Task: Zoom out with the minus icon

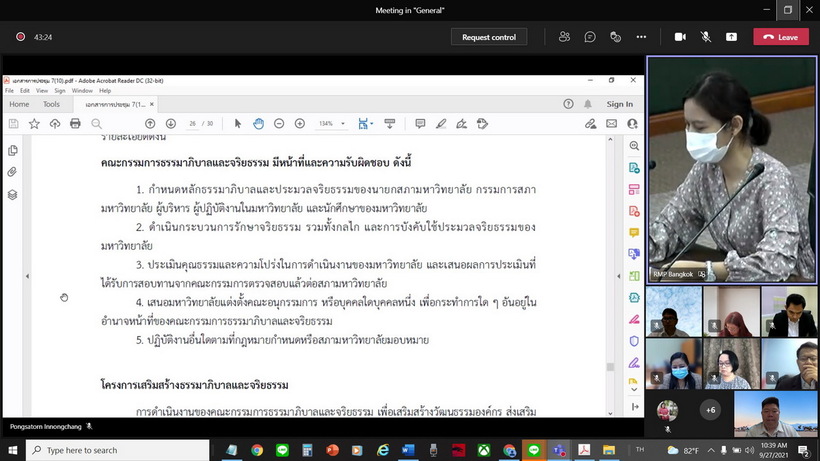Action: pyautogui.click(x=279, y=124)
